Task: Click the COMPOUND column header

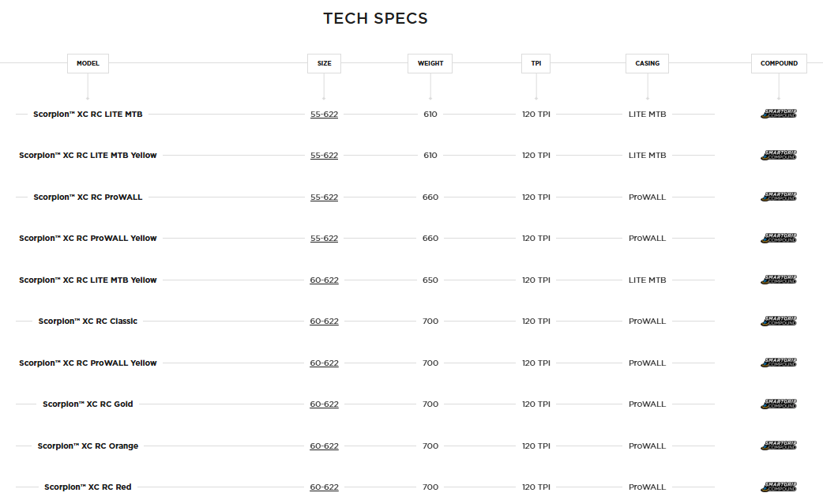Action: pyautogui.click(x=779, y=63)
